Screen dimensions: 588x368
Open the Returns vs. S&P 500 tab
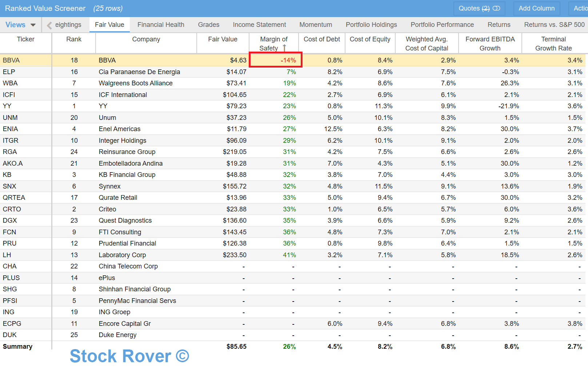[554, 25]
